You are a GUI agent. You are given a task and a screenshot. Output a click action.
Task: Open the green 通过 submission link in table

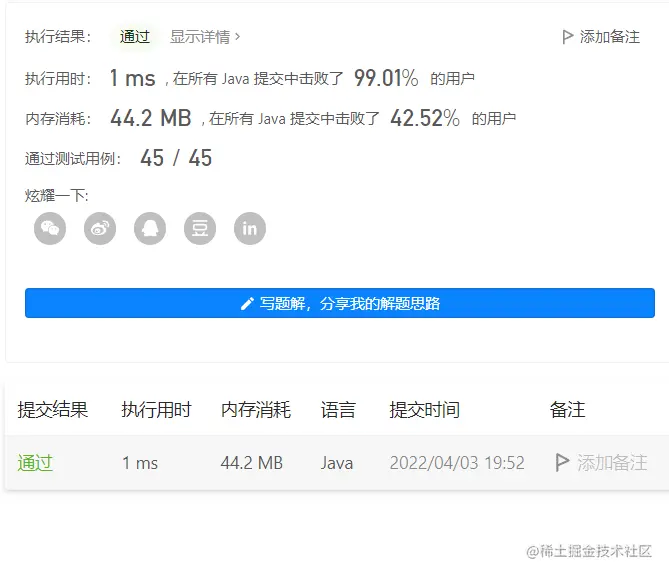click(x=35, y=463)
